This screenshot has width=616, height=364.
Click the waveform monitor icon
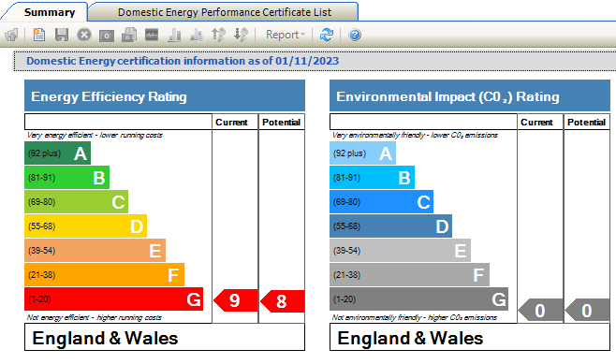152,35
